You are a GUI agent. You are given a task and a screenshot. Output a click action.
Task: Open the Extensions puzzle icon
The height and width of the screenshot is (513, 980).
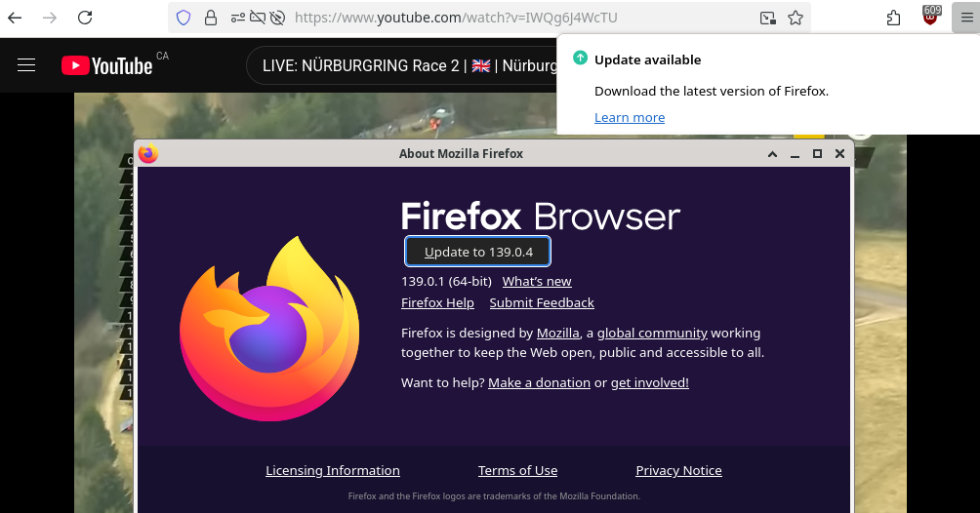pyautogui.click(x=894, y=18)
